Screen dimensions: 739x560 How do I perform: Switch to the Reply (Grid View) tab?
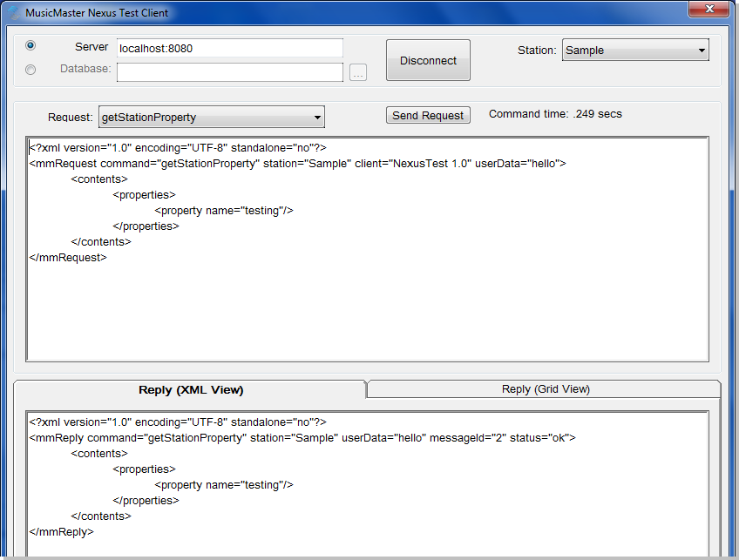click(546, 389)
